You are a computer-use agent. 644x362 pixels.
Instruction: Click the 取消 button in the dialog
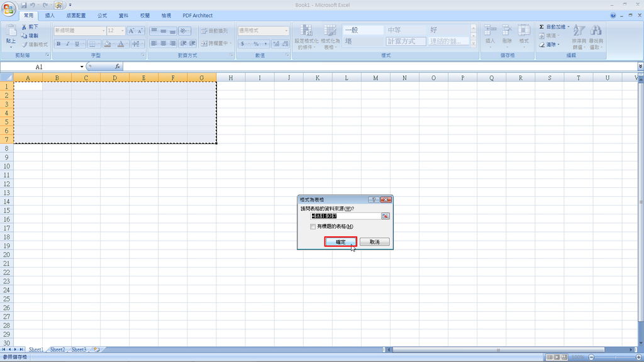coord(375,242)
